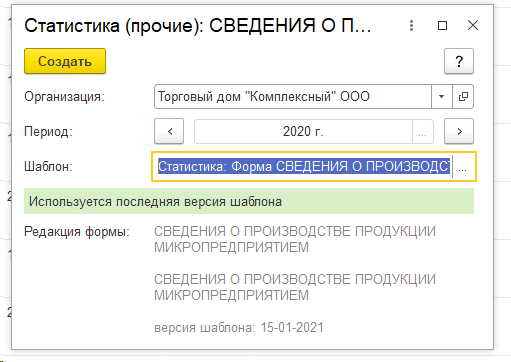Click the Организация label
This screenshot has height=362, width=511.
[64, 97]
